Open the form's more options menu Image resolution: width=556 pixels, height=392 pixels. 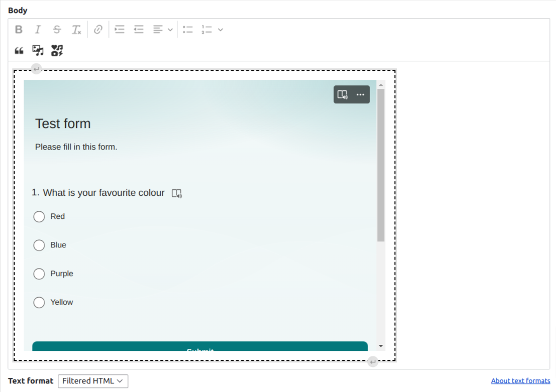tap(360, 94)
